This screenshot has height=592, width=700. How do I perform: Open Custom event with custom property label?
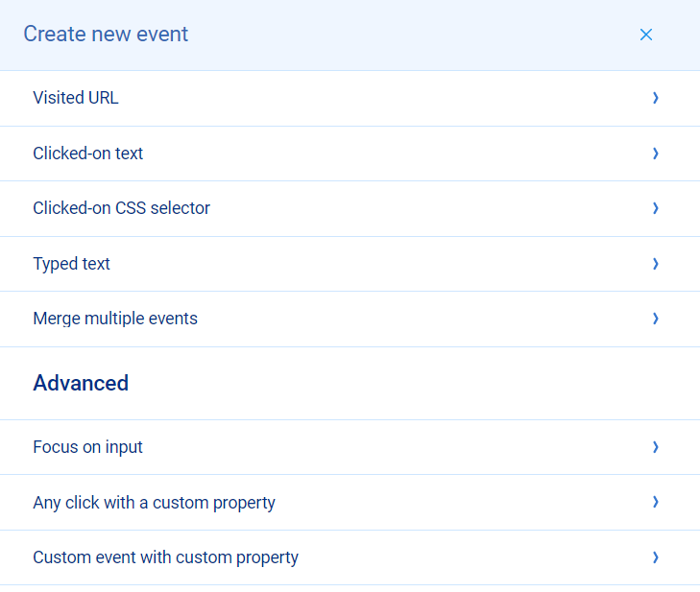pyautogui.click(x=165, y=557)
